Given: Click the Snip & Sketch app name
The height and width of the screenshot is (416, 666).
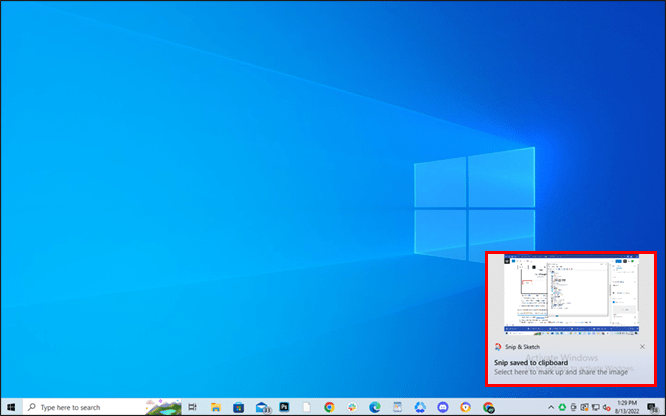Looking at the screenshot, I should tap(522, 347).
